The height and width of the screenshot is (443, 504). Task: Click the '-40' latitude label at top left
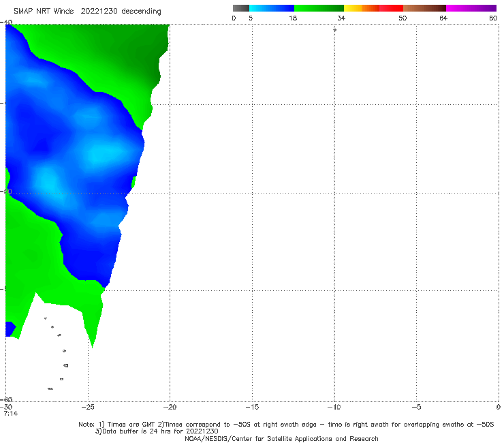pos(6,22)
